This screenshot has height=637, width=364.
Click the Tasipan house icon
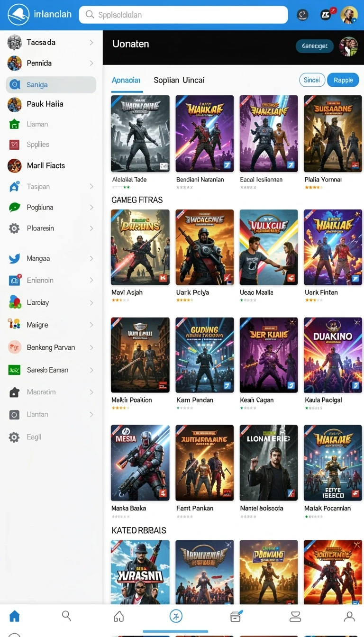tap(15, 186)
